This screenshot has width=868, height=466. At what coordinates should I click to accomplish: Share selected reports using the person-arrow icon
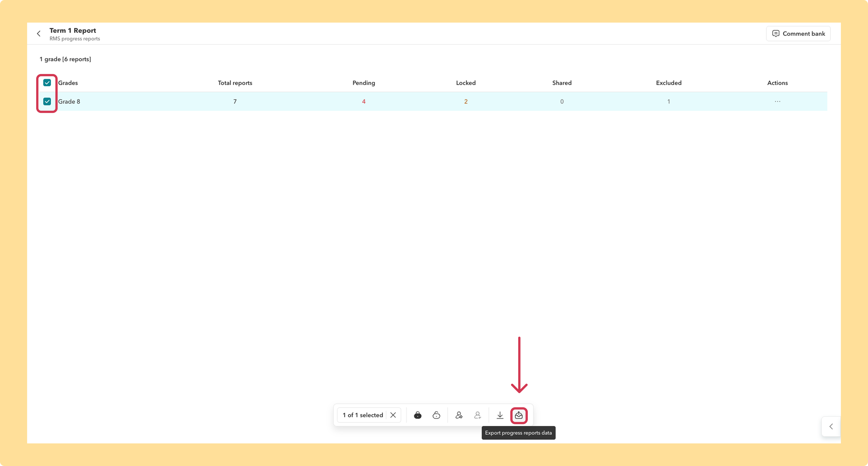[459, 415]
